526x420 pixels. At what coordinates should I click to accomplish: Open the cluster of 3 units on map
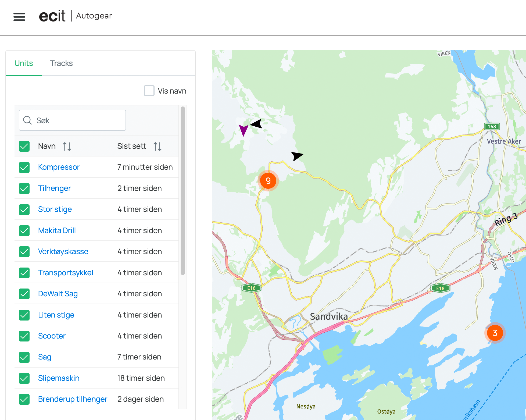tap(495, 333)
